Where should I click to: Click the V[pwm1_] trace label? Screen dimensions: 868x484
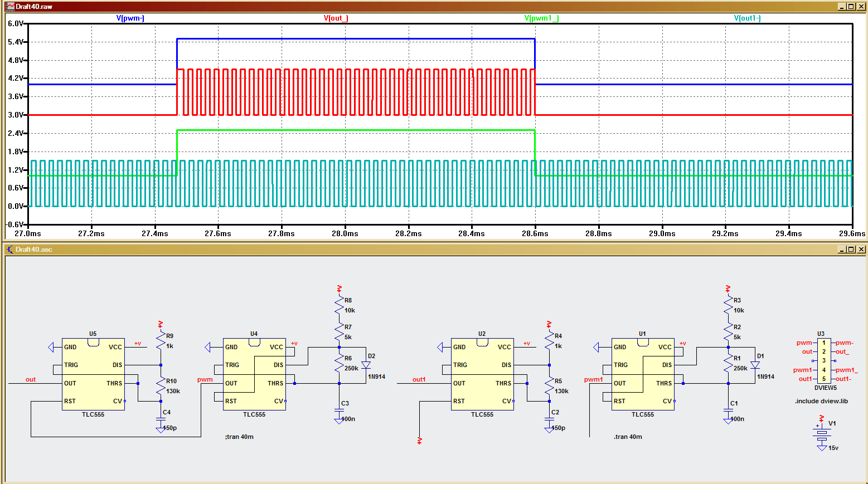point(541,18)
